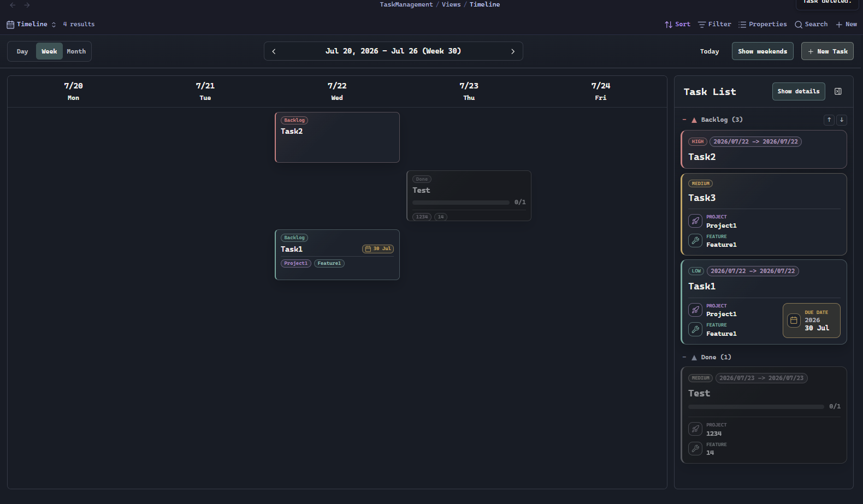Image resolution: width=863 pixels, height=504 pixels.
Task: Click the New Task button
Action: 827,51
